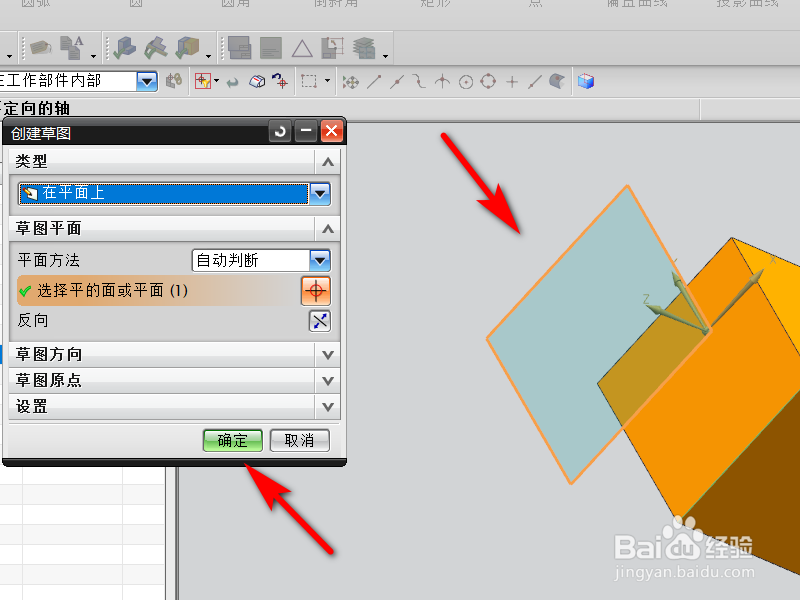Open overflow arrow after assembly box icon
The height and width of the screenshot is (600, 800).
[208, 56]
